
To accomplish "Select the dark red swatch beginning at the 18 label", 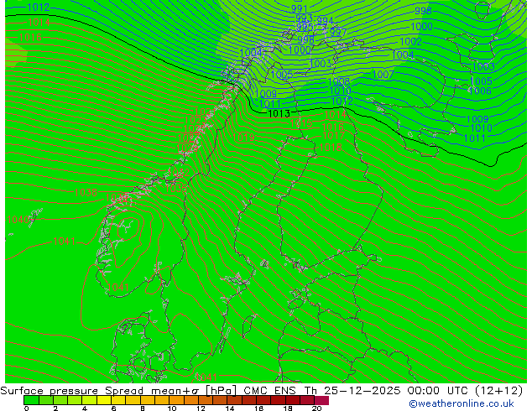I will (x=293, y=400).
